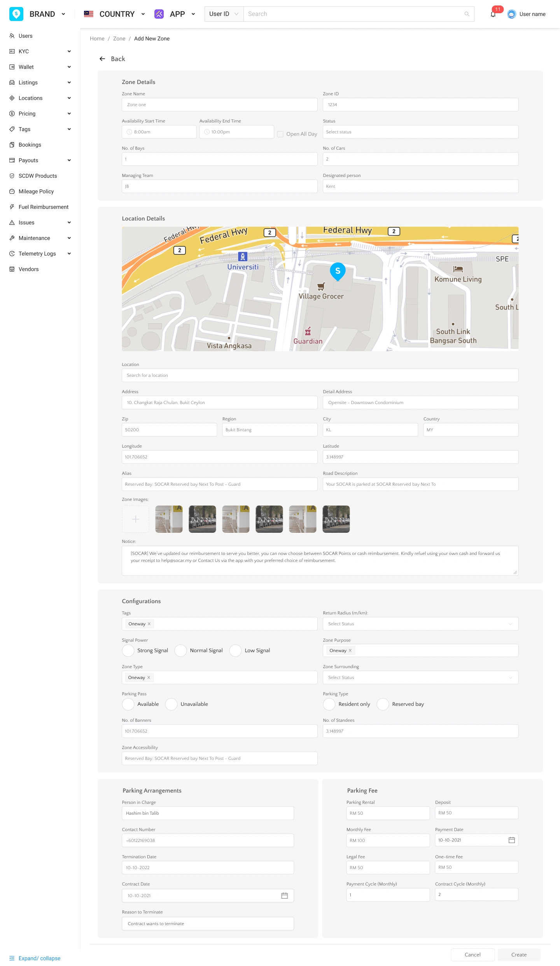Click the Create button

[x=519, y=955]
